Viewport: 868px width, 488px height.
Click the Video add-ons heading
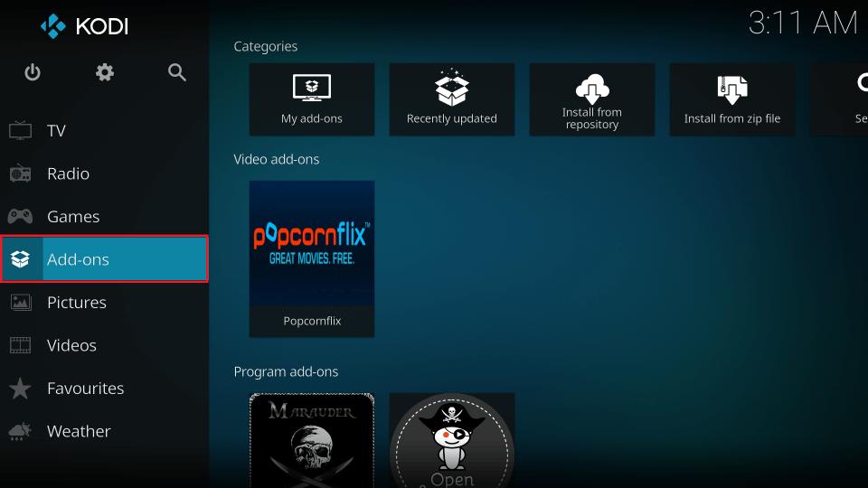[x=277, y=159]
